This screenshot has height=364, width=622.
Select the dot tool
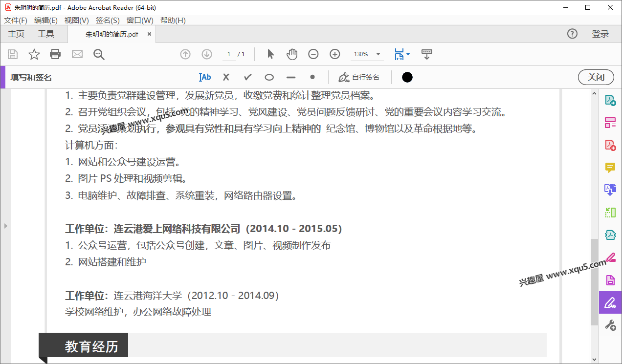click(x=312, y=77)
